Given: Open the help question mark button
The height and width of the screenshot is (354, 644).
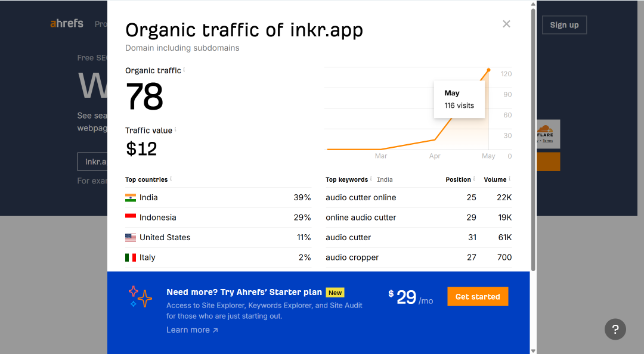Looking at the screenshot, I should tap(615, 330).
